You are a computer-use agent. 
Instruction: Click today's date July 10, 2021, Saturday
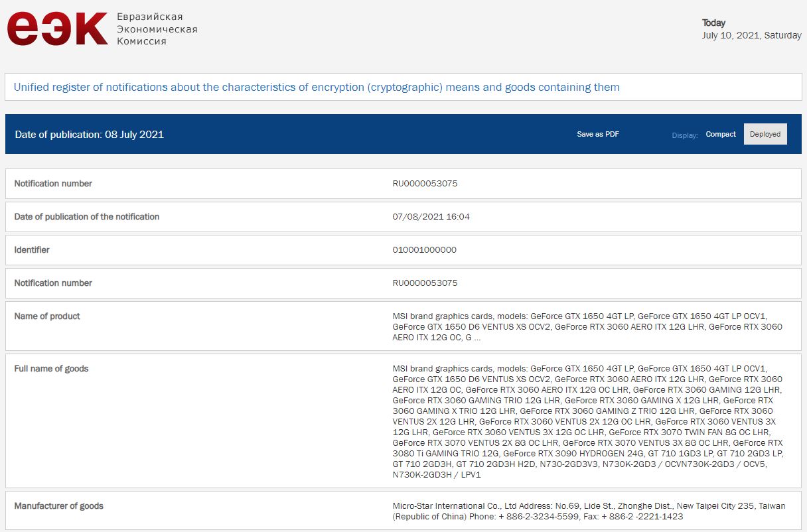(752, 35)
